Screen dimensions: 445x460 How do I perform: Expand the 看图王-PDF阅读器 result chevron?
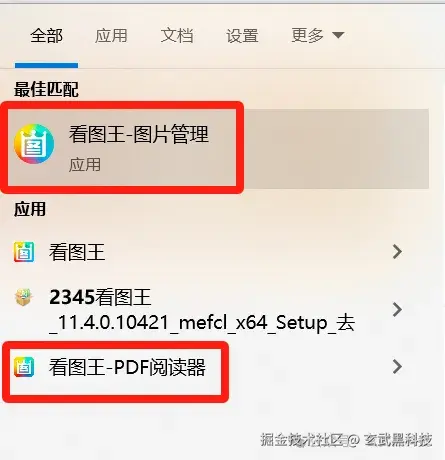397,367
